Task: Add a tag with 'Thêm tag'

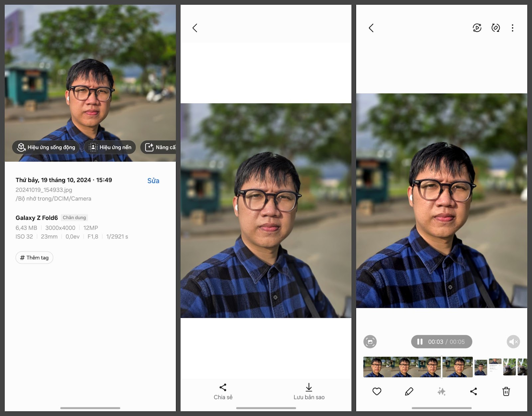Action: 34,258
